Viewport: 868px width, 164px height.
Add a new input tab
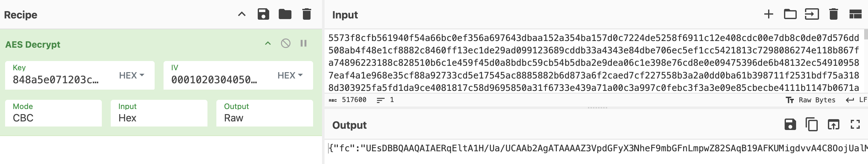769,15
